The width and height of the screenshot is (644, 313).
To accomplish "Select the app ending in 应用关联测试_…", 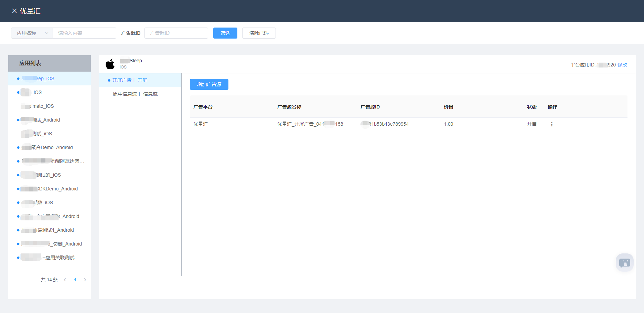I will [x=50, y=258].
